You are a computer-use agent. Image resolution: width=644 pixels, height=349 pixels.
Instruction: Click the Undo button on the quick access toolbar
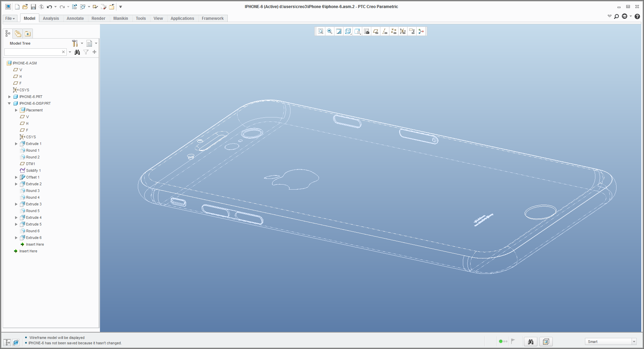pos(49,6)
